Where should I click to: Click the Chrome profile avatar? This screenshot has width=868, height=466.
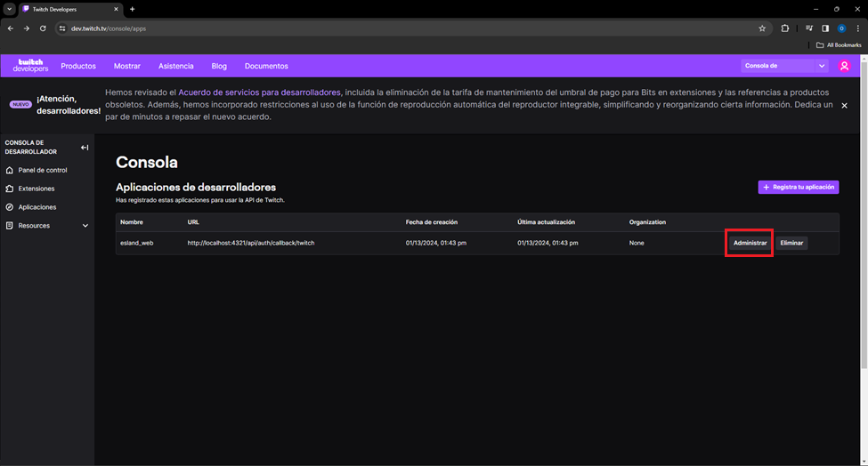841,28
